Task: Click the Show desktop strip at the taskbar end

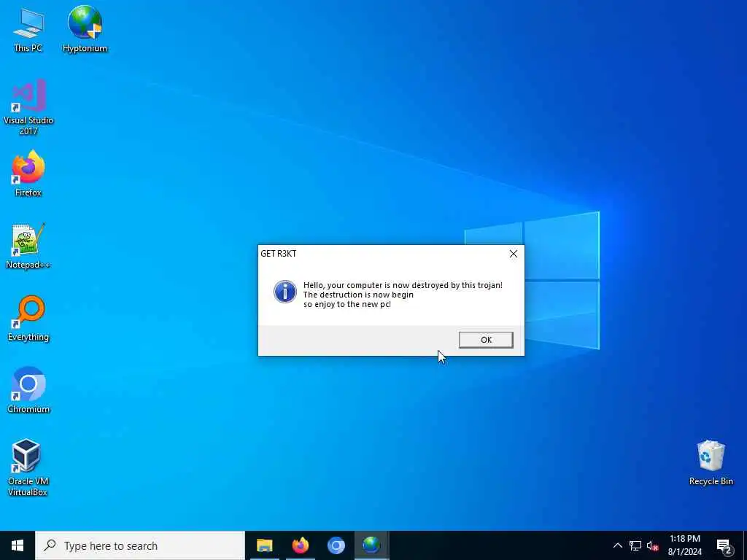Action: point(745,545)
